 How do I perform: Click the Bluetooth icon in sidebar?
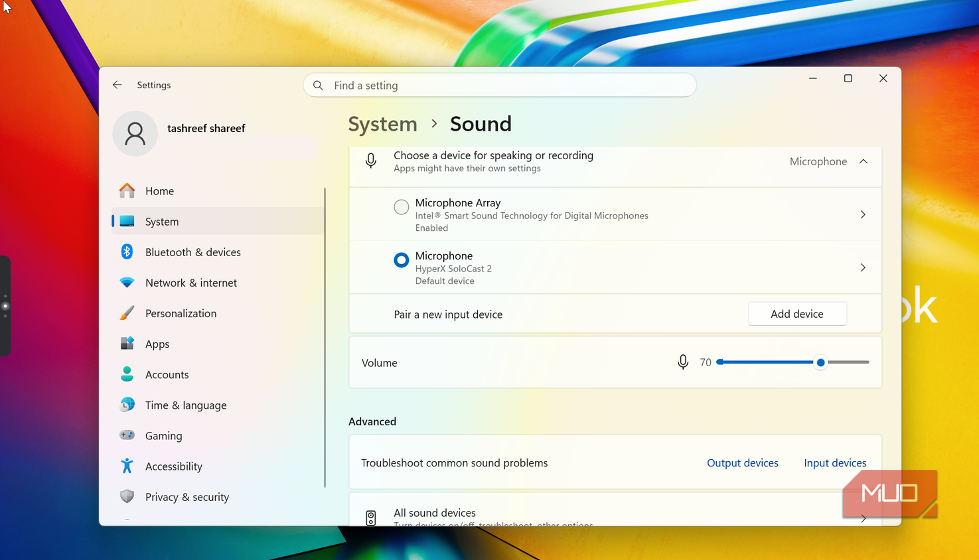coord(127,251)
